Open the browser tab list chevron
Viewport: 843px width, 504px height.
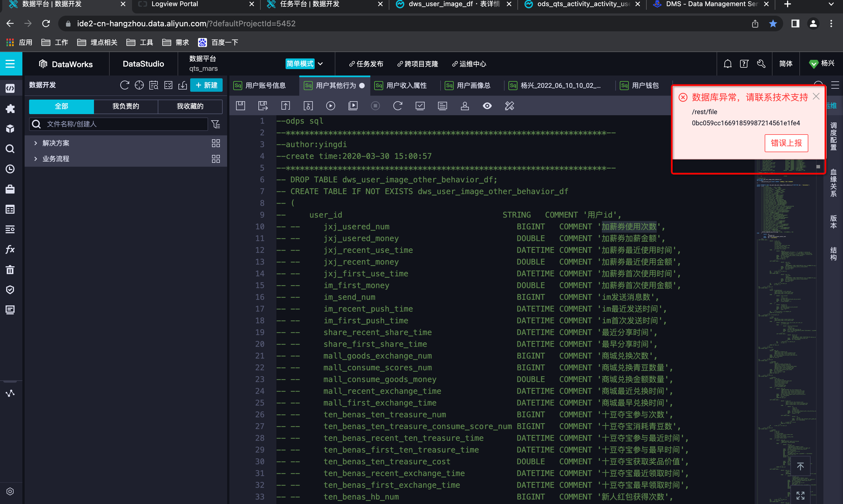click(831, 4)
